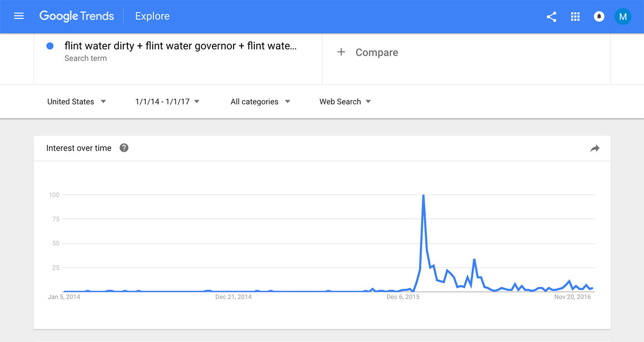Open the Google apps grid
This screenshot has height=342, width=644.
[x=575, y=17]
